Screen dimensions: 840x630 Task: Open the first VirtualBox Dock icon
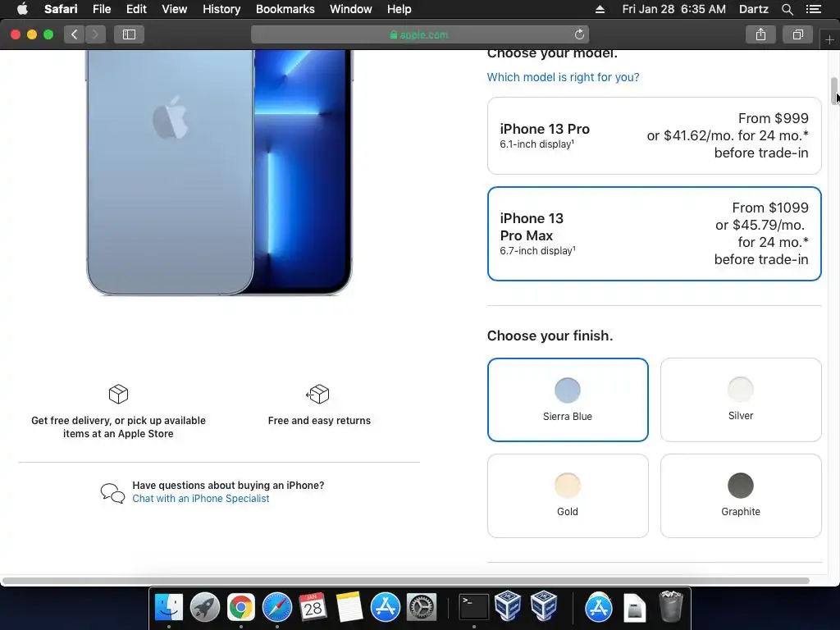tap(508, 606)
